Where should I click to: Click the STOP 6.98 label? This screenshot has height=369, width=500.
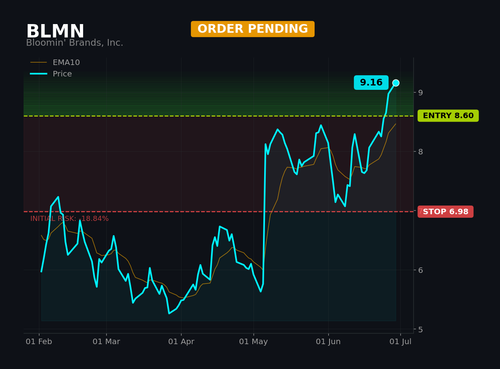click(445, 212)
